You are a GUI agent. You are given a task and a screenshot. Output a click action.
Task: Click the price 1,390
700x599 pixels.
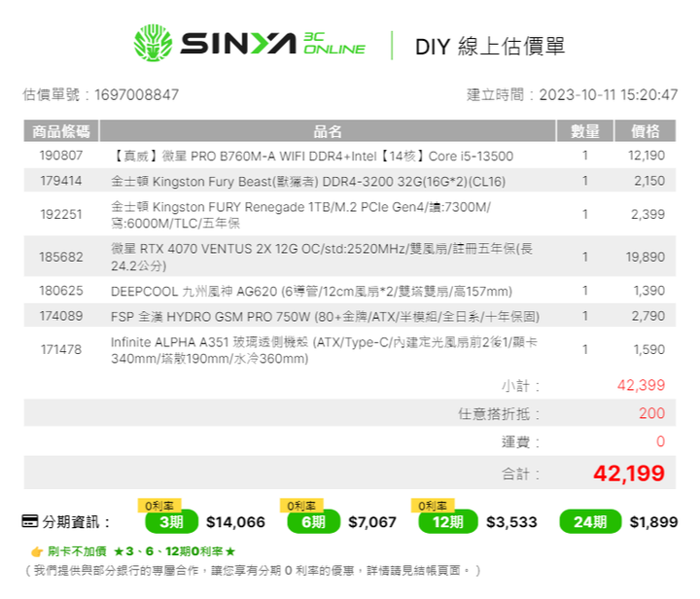point(649,291)
